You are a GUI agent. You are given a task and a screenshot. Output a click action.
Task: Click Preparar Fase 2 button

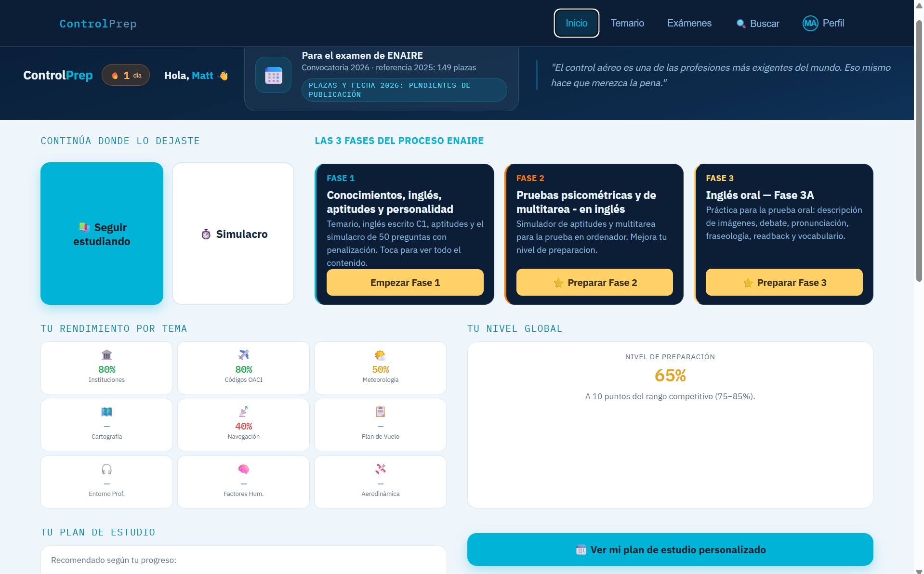pos(594,282)
